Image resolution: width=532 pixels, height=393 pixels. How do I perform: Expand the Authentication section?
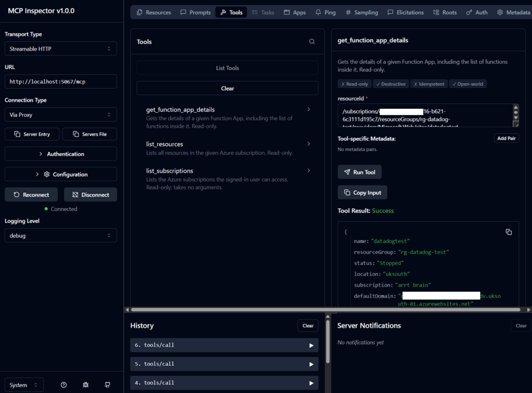click(x=61, y=154)
